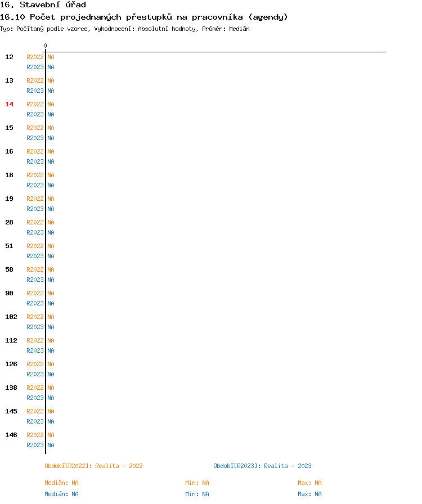Click the R2023 label in row 102
This screenshot has height=504, width=422.
point(35,327)
